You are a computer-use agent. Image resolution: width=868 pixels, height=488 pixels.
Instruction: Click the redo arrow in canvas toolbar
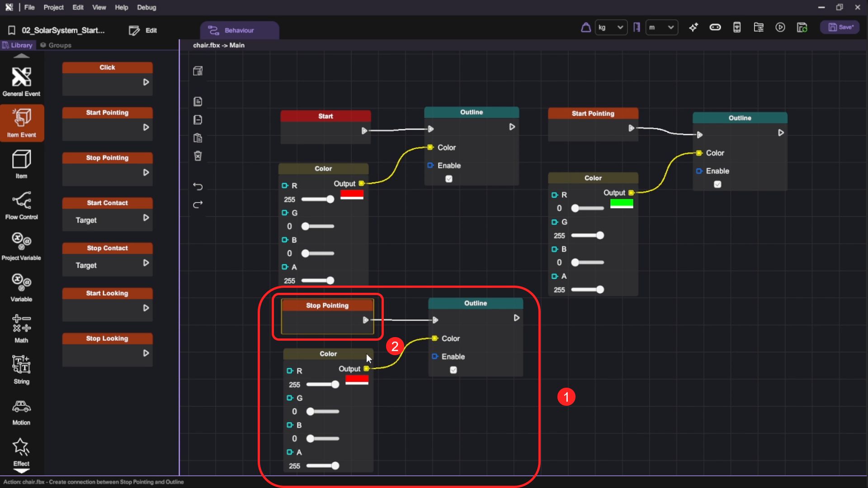click(x=198, y=205)
